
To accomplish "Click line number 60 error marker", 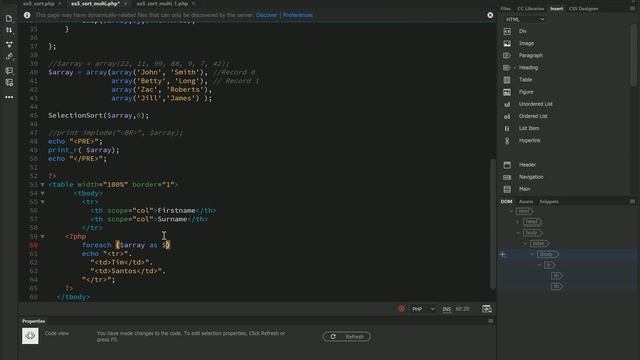I will (33, 245).
